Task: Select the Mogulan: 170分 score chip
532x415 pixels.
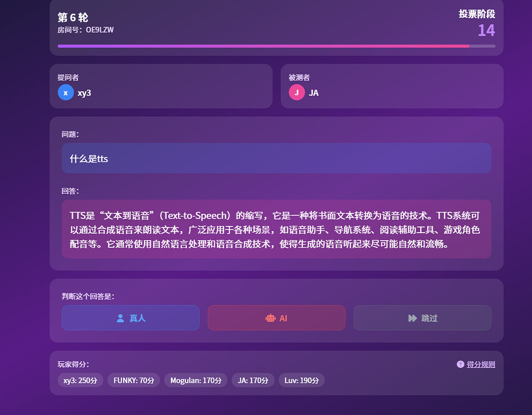Action: coord(196,380)
